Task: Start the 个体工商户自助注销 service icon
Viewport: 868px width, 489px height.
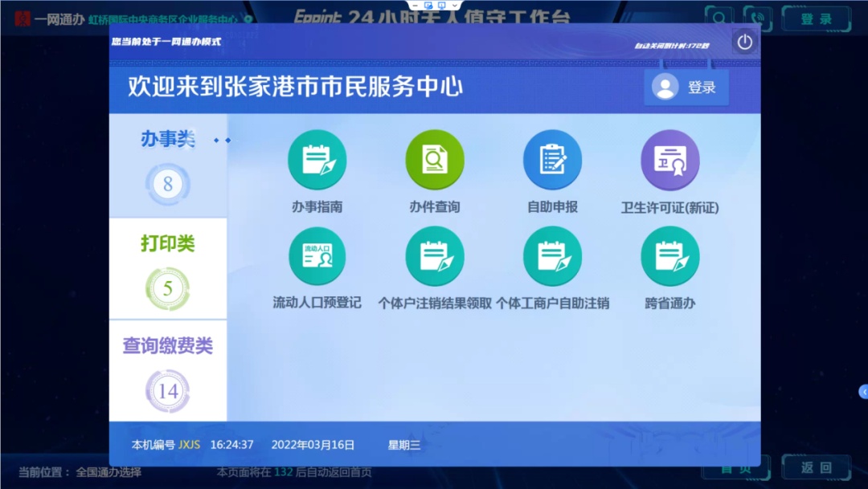Action: (552, 256)
